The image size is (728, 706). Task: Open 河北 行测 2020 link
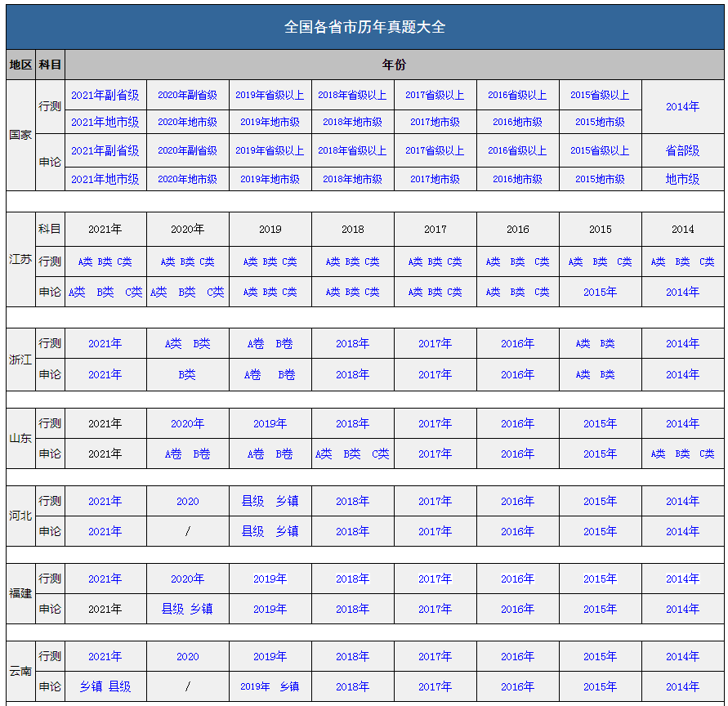pos(188,501)
